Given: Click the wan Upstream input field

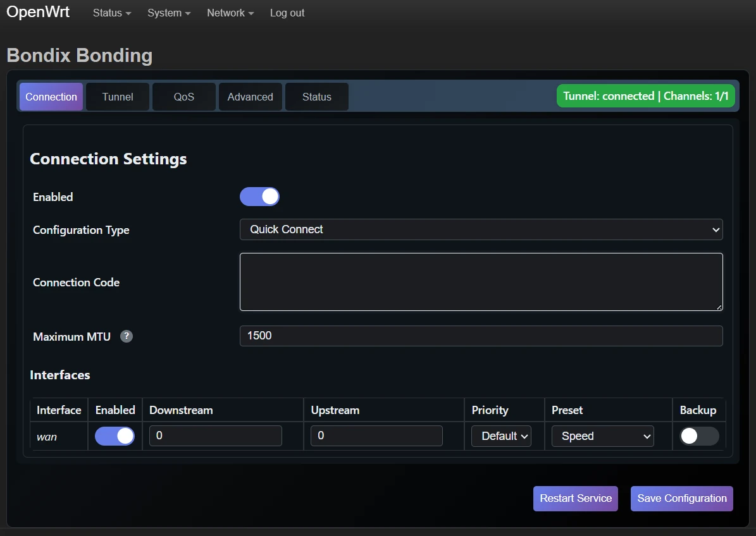Looking at the screenshot, I should pos(376,436).
